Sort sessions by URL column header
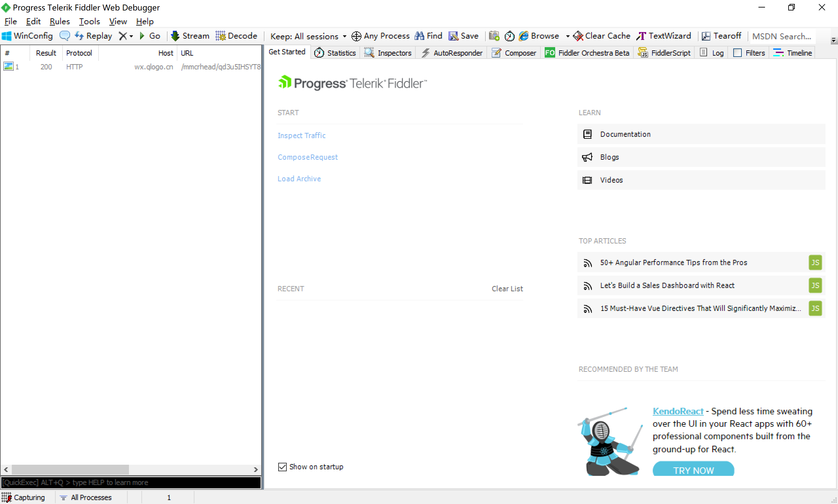The image size is (838, 504). (219, 53)
